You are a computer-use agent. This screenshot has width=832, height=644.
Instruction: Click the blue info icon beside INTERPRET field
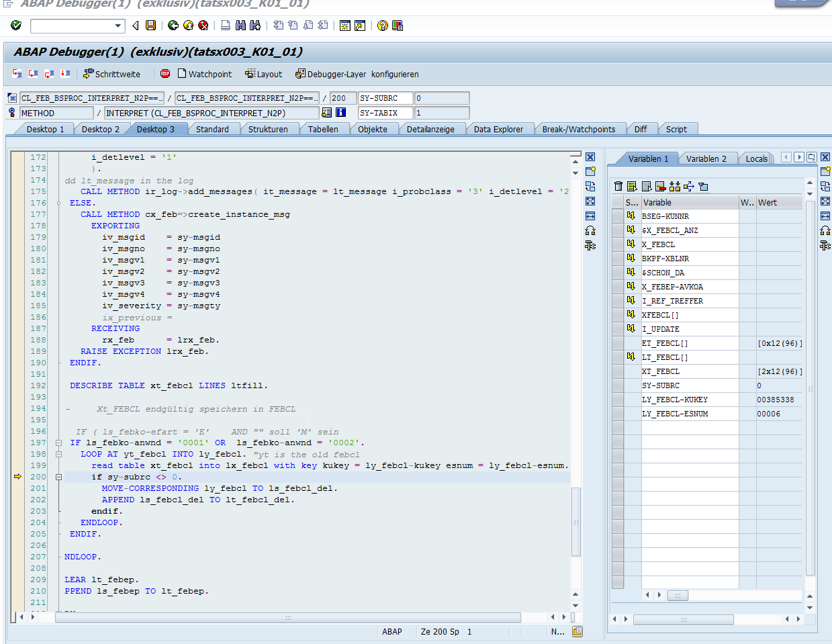tap(340, 113)
